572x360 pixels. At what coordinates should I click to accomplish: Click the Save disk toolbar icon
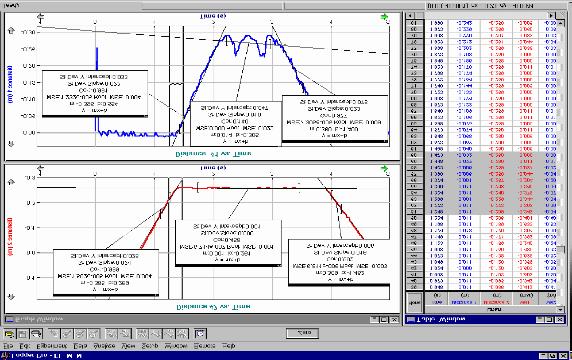pyautogui.click(x=23, y=334)
